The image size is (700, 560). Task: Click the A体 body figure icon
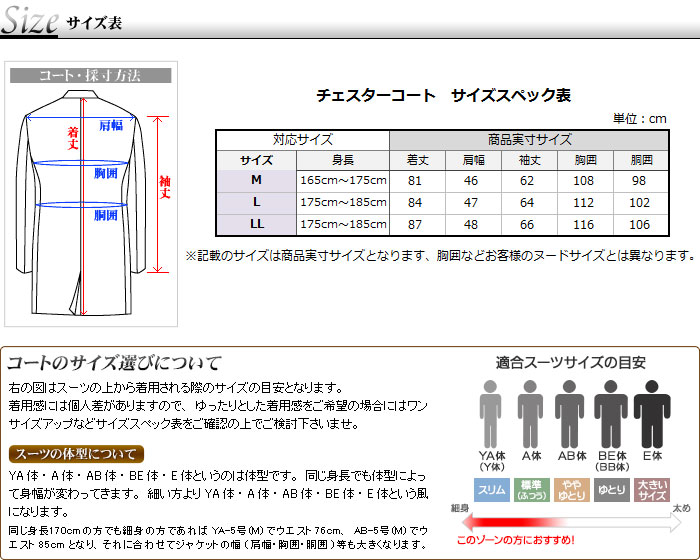(530, 414)
